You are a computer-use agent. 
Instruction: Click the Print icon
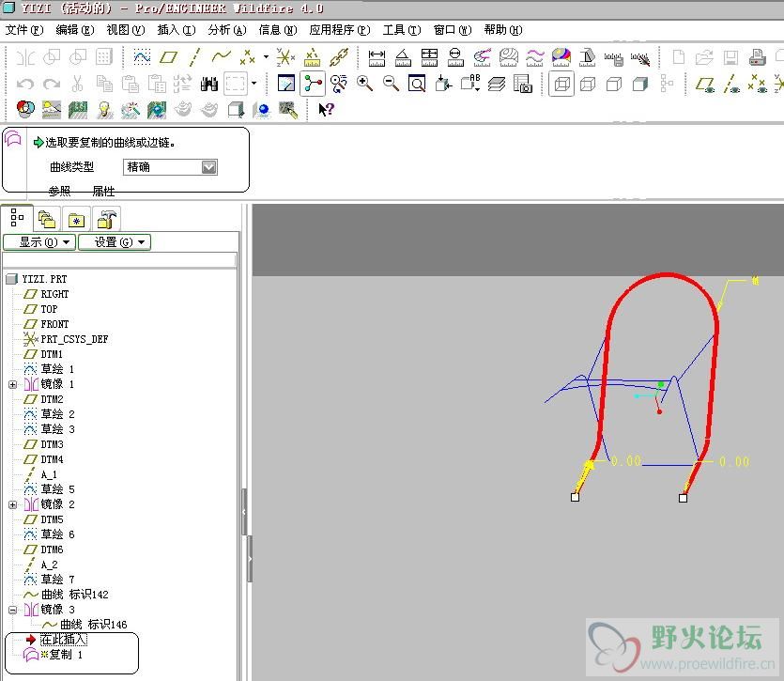point(757,57)
